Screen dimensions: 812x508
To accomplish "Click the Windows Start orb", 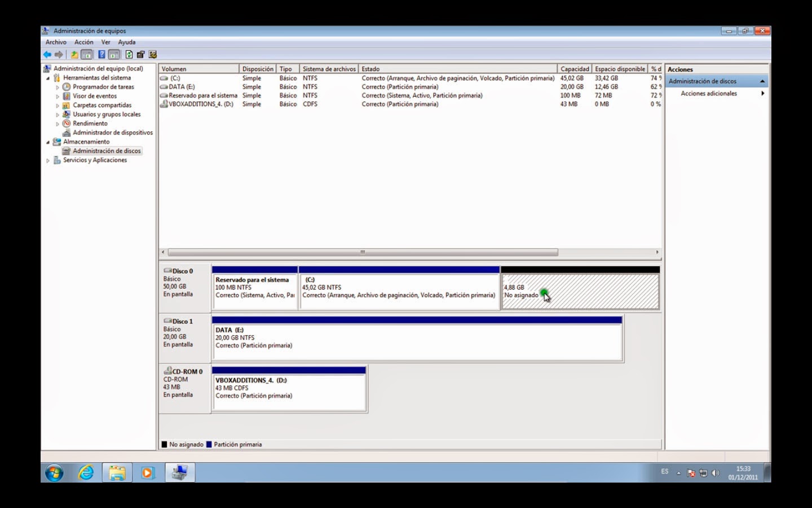I will tap(55, 473).
